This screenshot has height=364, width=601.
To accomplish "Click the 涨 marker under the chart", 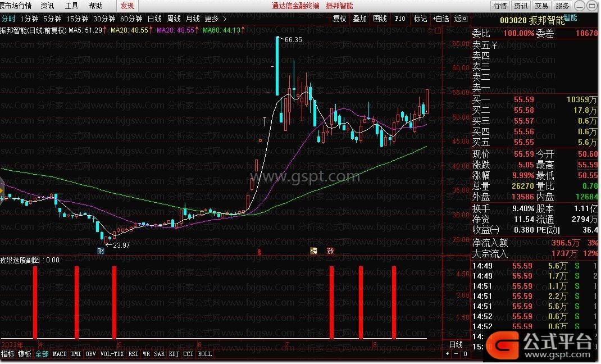I will 330,251.
